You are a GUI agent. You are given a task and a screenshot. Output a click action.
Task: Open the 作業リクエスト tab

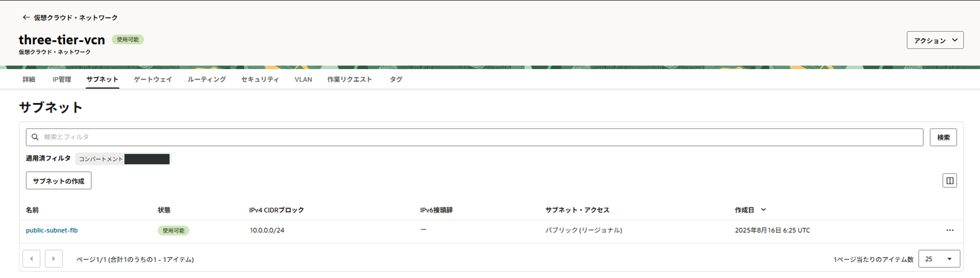coord(349,79)
